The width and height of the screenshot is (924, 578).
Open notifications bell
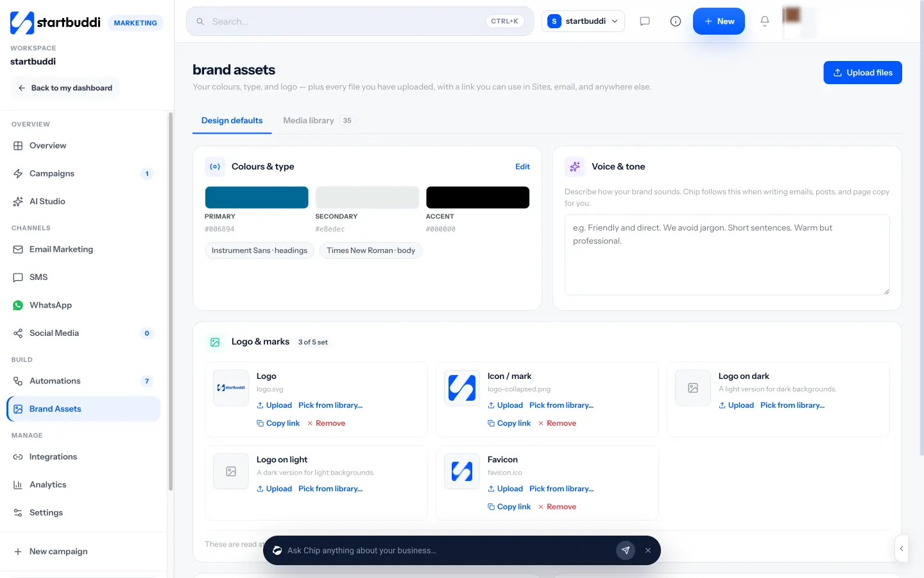pos(765,21)
